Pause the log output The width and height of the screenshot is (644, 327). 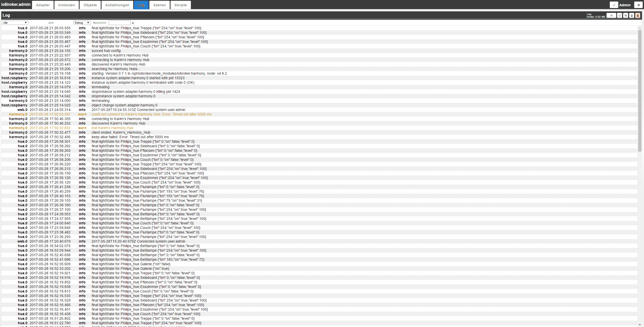[611, 15]
